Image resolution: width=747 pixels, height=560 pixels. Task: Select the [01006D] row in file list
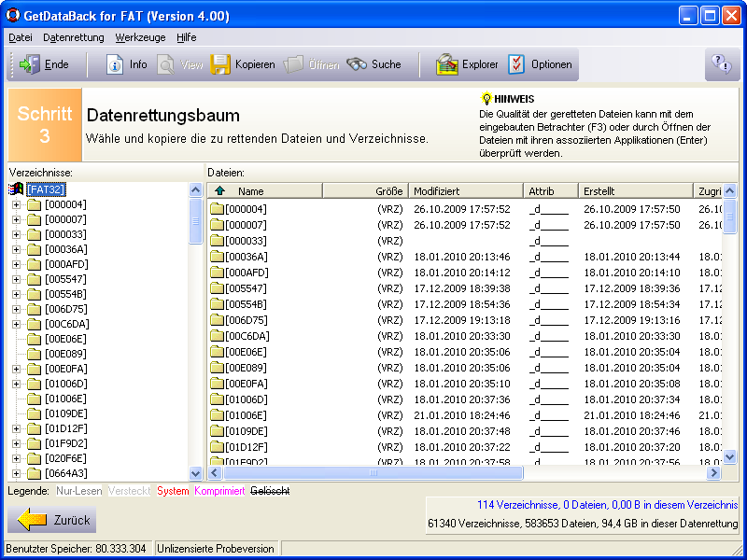pyautogui.click(x=465, y=399)
